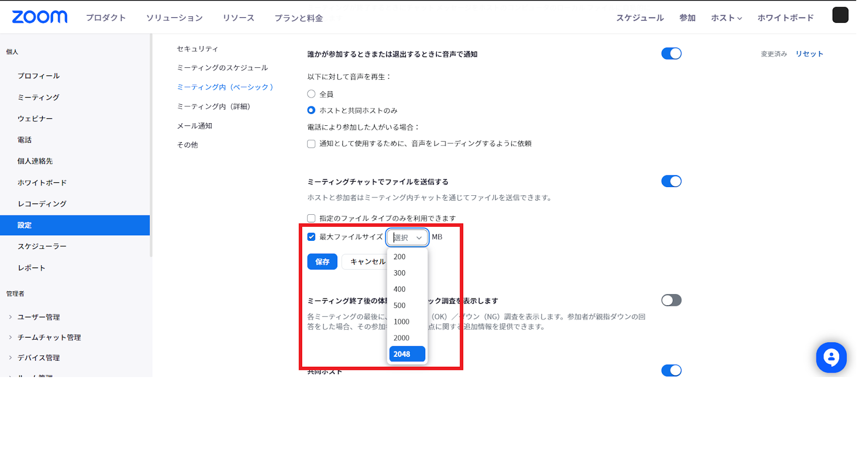The image size is (868, 460).
Task: Click the Zoom logo
Action: pyautogui.click(x=40, y=17)
